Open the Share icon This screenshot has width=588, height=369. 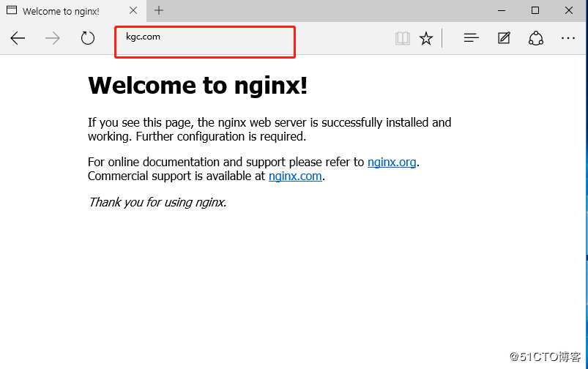coord(536,38)
